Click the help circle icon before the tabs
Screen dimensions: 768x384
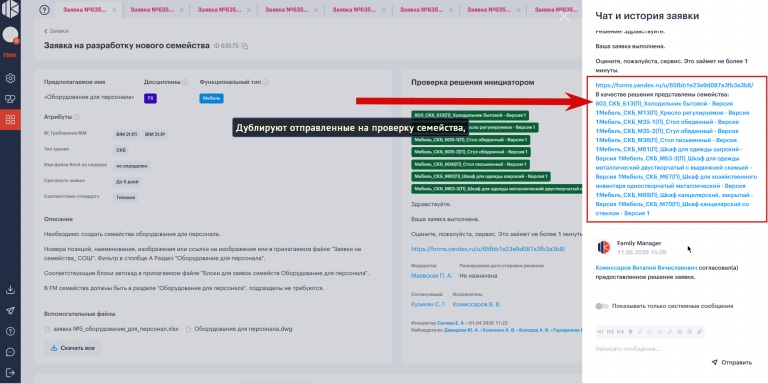click(x=45, y=10)
